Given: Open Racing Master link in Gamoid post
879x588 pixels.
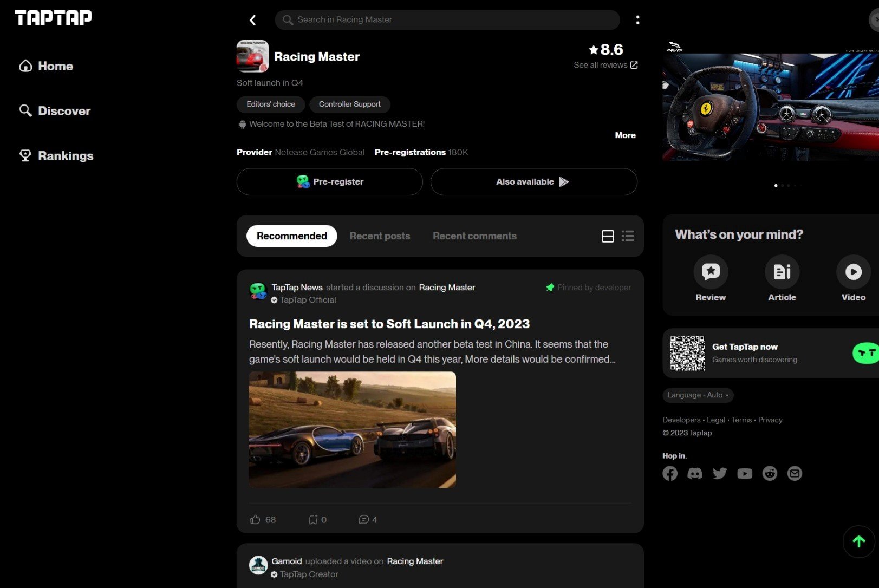Looking at the screenshot, I should pyautogui.click(x=415, y=561).
